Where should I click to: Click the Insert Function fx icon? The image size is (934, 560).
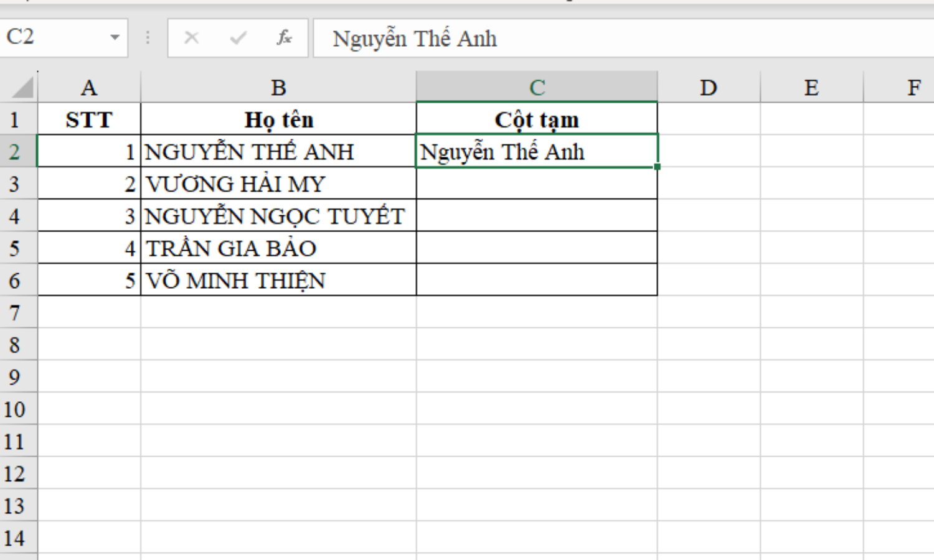[285, 39]
